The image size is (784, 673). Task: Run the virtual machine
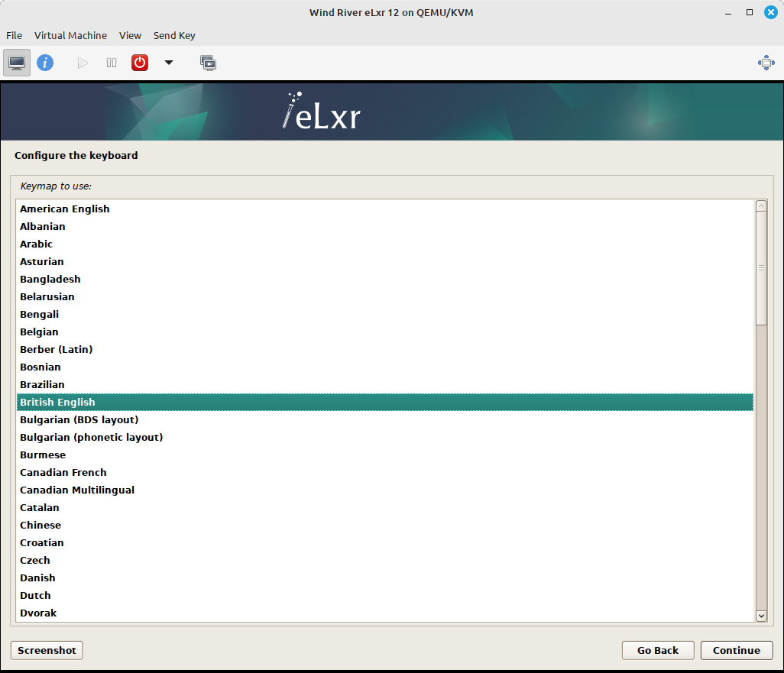coord(82,62)
